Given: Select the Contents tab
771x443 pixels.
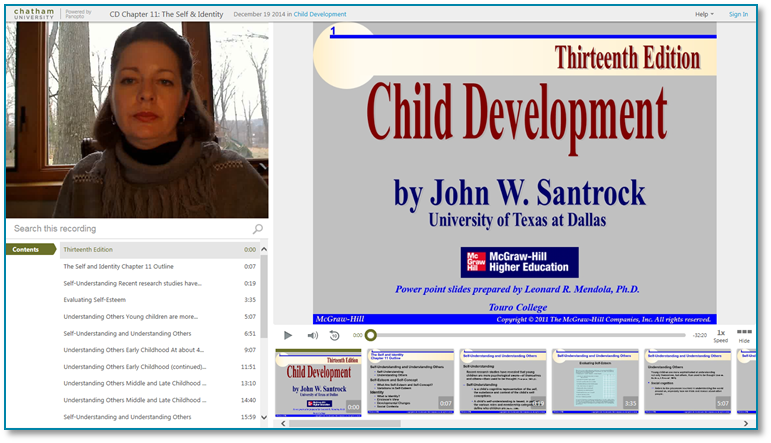Looking at the screenshot, I should pos(30,249).
